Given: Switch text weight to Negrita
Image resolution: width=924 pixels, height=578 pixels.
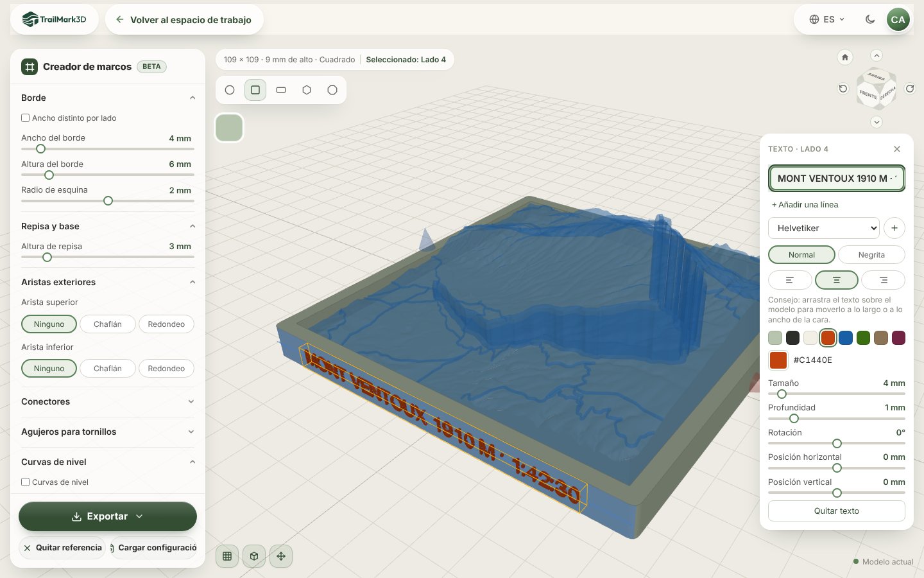Looking at the screenshot, I should (x=871, y=255).
